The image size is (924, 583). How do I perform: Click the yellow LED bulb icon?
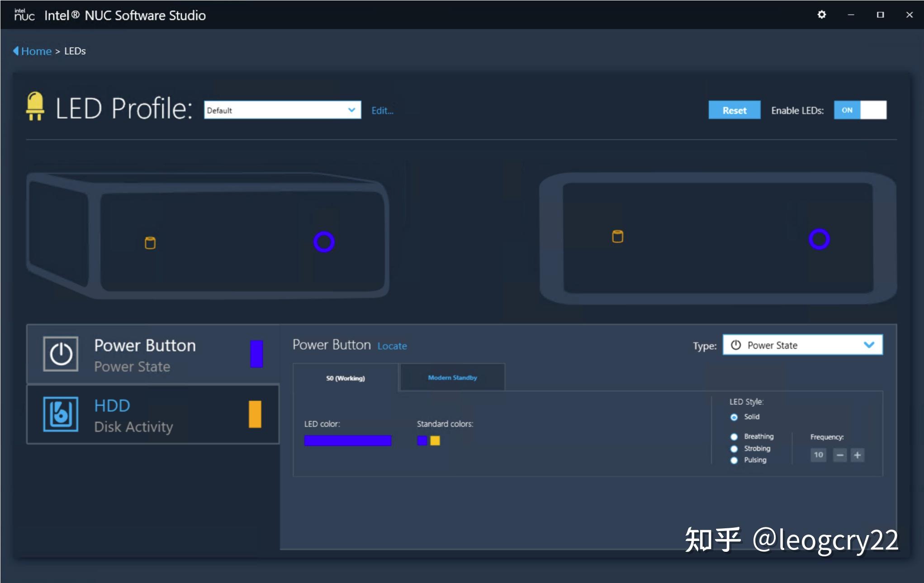pyautogui.click(x=35, y=106)
